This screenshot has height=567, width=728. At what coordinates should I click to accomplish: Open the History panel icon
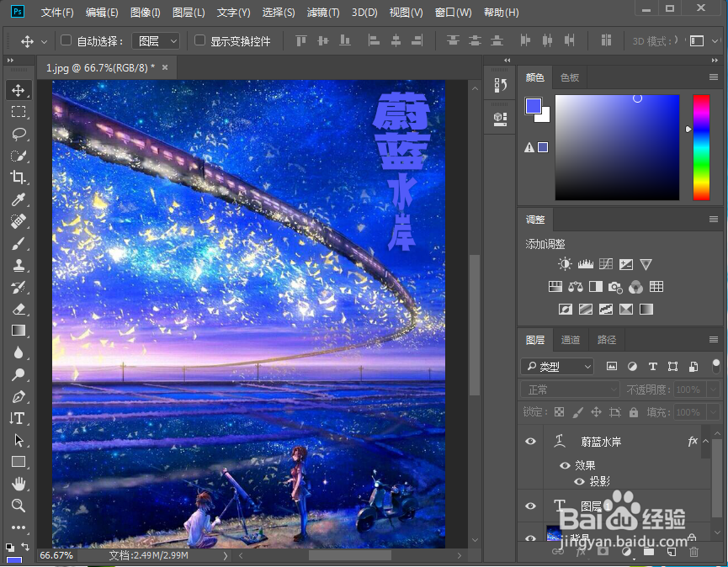500,85
